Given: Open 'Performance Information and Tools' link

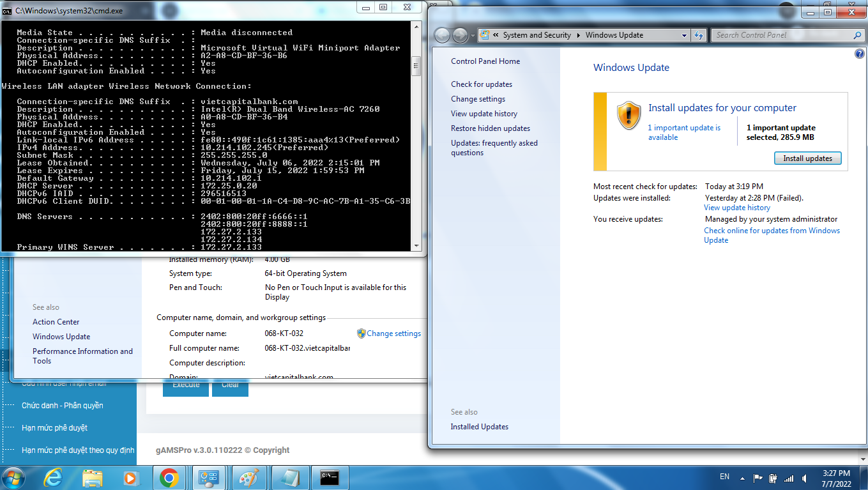Looking at the screenshot, I should click(x=82, y=356).
